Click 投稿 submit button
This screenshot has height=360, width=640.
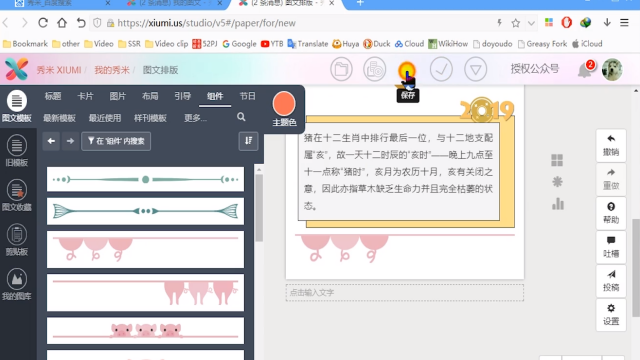[x=611, y=281]
